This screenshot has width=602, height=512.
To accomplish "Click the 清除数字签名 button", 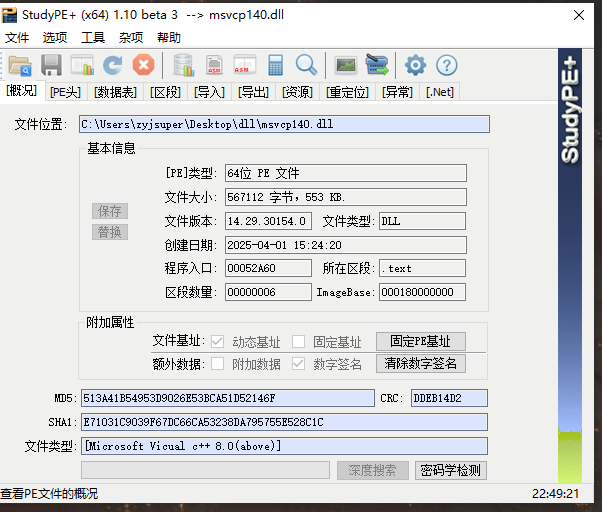I will point(421,363).
